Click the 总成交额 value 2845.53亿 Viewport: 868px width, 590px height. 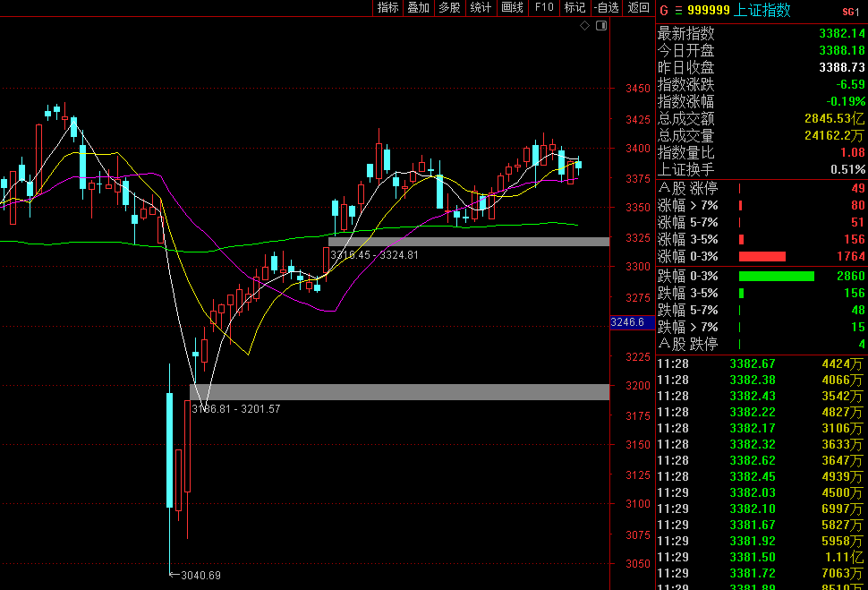coord(834,118)
